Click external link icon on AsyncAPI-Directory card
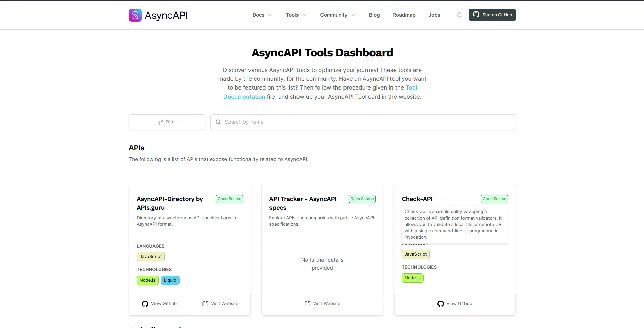 (x=205, y=304)
